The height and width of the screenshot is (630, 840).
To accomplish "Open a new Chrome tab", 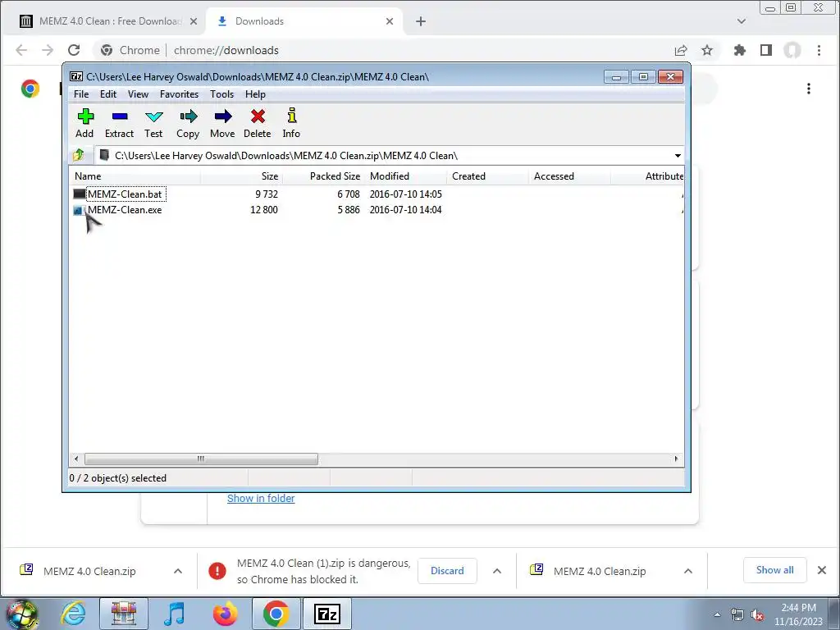I will click(421, 21).
